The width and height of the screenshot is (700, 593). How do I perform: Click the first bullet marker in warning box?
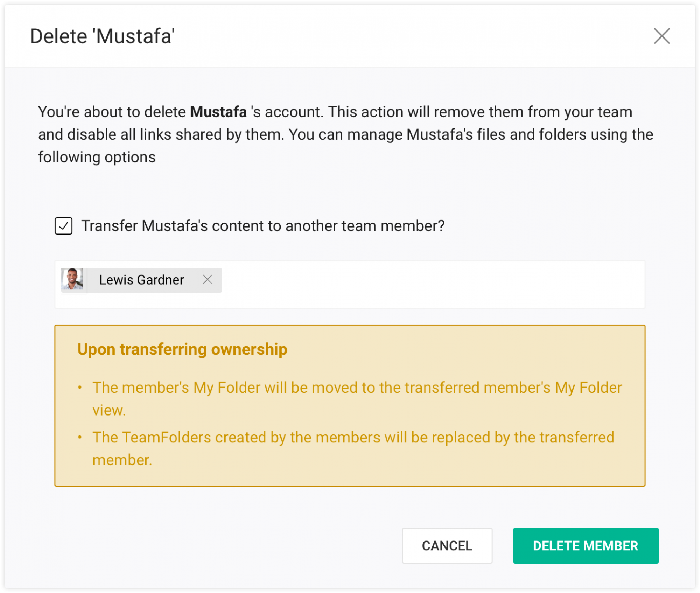click(80, 388)
